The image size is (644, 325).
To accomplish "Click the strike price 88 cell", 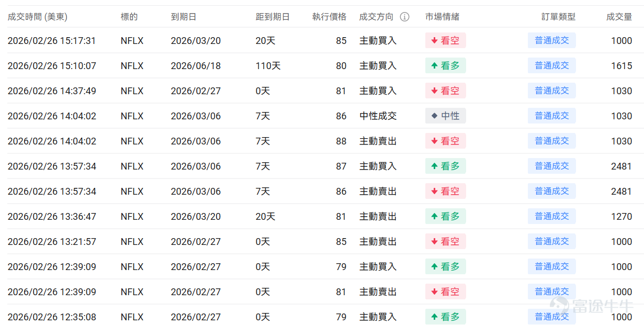I will pos(341,141).
